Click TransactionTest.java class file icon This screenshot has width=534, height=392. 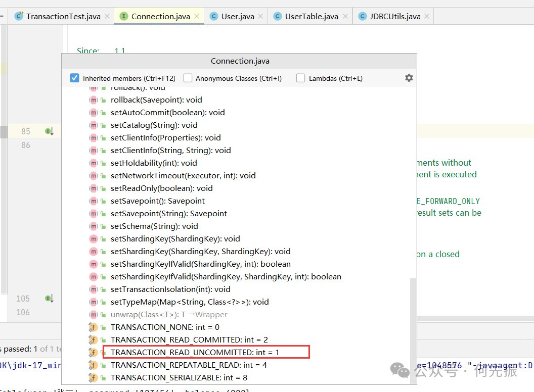pyautogui.click(x=19, y=16)
